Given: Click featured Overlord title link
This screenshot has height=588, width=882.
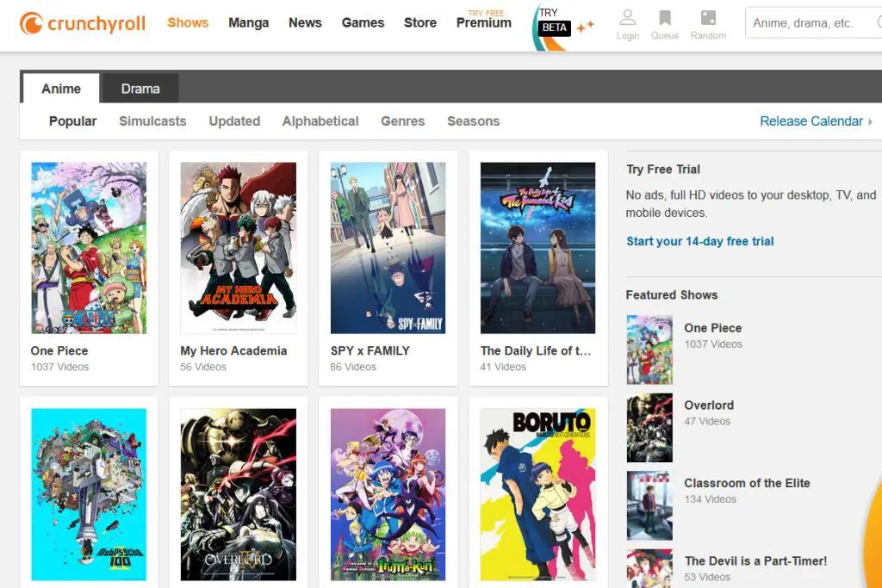Looking at the screenshot, I should point(709,405).
